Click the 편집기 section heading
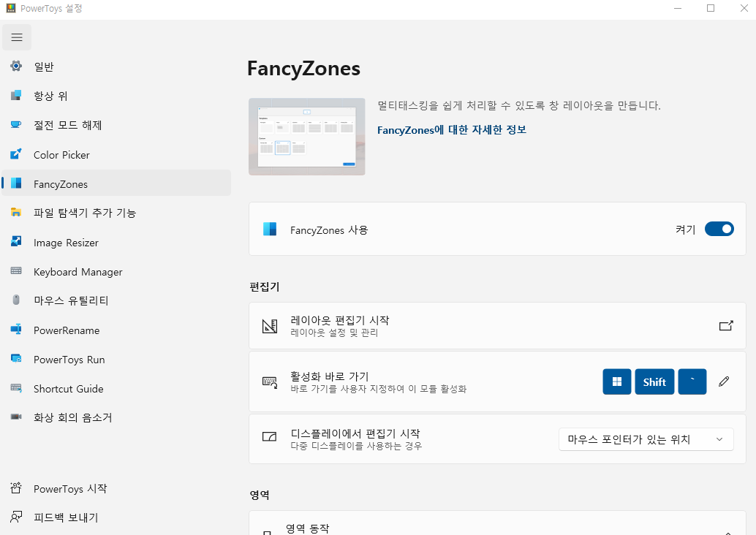 (264, 287)
